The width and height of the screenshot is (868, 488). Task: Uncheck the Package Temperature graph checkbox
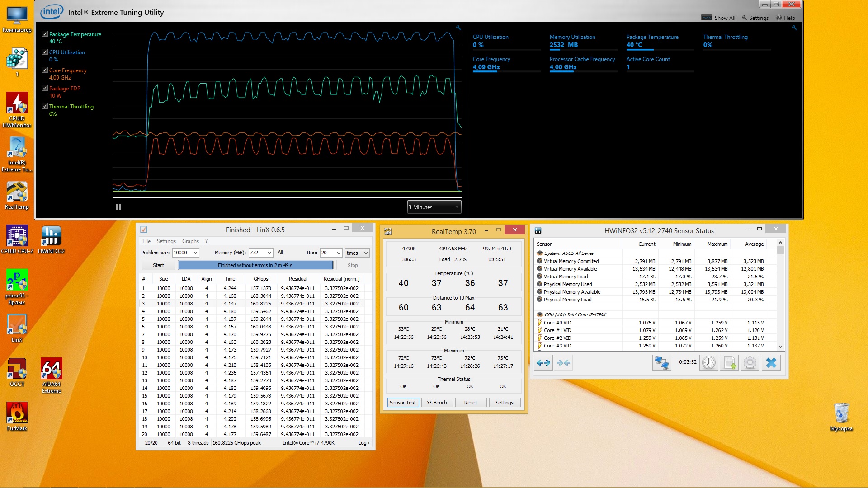[x=45, y=34]
